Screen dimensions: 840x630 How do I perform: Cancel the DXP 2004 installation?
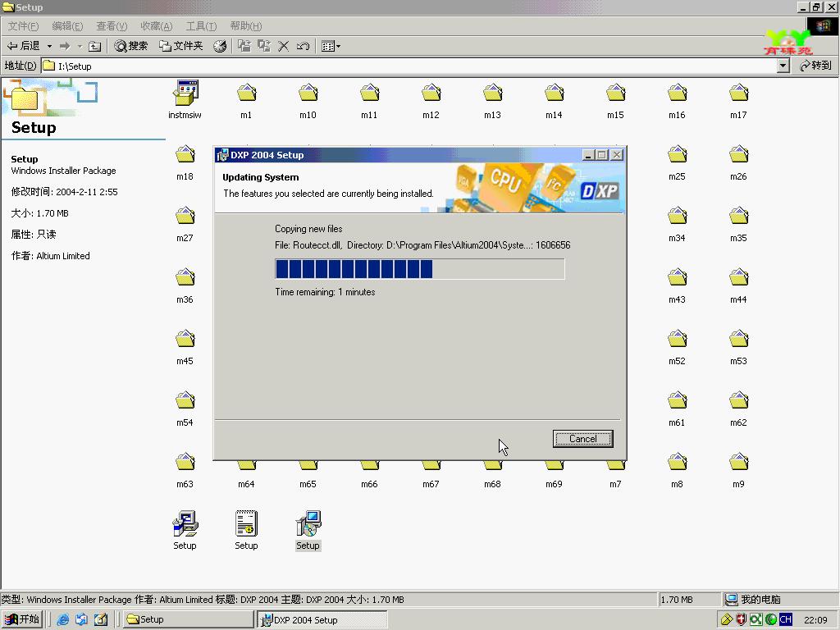pyautogui.click(x=583, y=439)
